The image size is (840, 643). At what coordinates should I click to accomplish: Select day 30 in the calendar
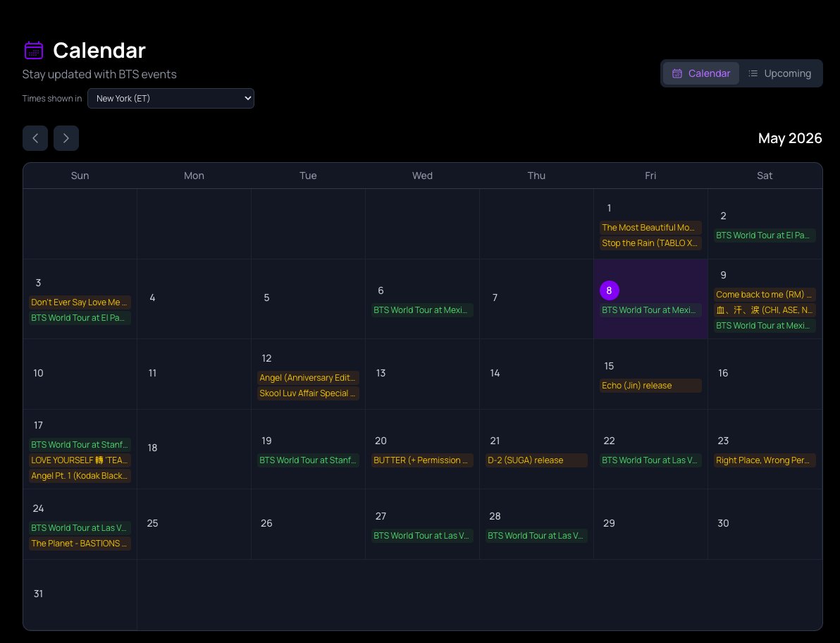coord(723,524)
